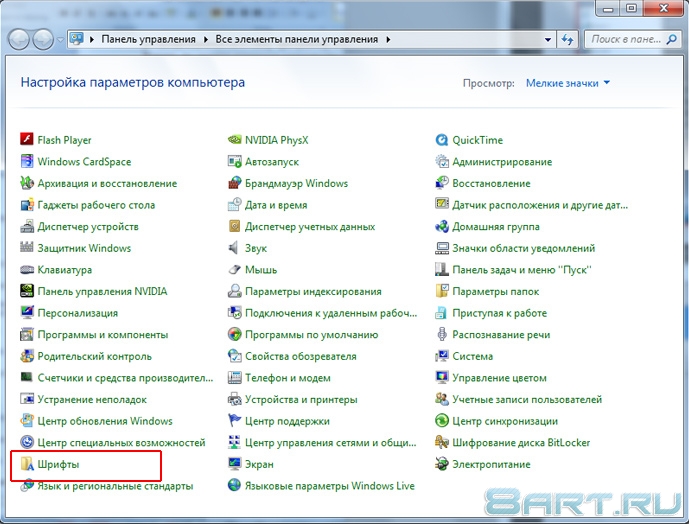Open the Персонализация icon
The height and width of the screenshot is (524, 689).
[27, 313]
